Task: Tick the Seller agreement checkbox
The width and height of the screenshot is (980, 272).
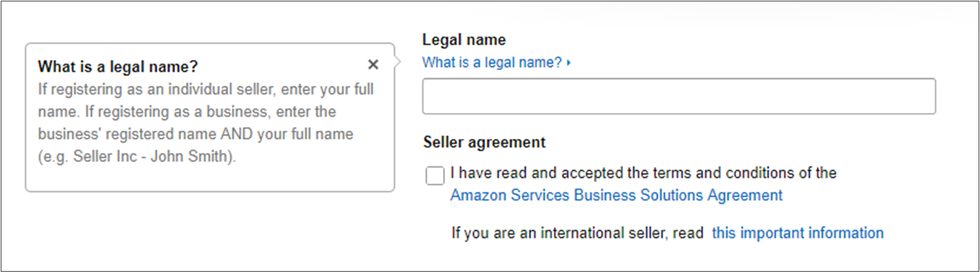Action: (x=435, y=176)
